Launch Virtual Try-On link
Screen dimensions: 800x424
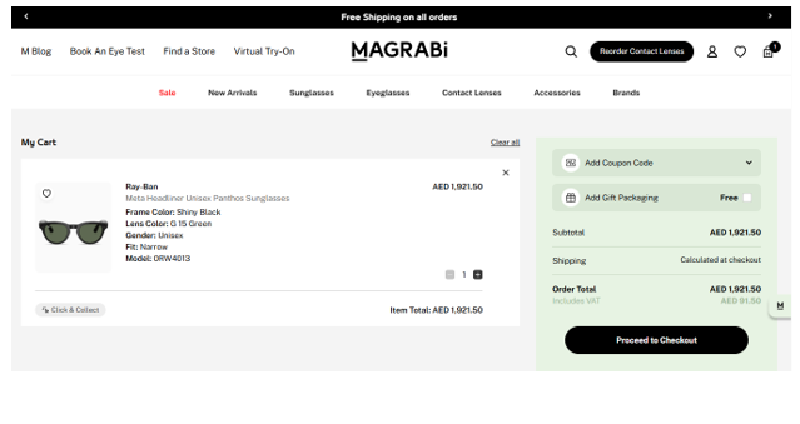click(x=264, y=51)
